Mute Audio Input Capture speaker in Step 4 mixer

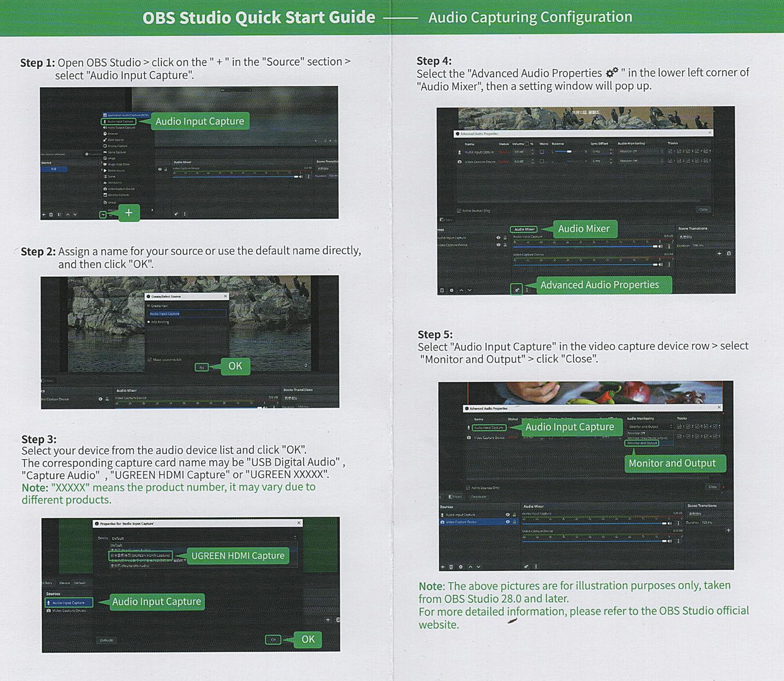coord(660,246)
